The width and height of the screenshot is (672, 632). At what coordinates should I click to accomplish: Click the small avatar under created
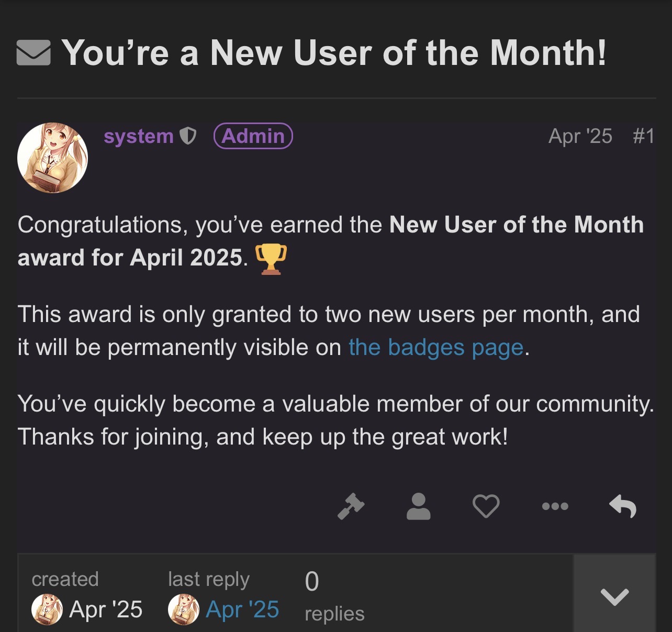pos(47,609)
